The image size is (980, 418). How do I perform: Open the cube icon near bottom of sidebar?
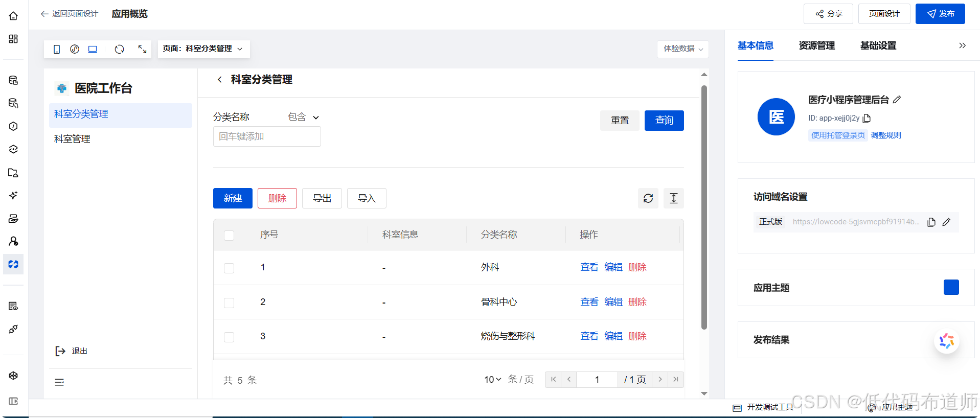point(13,376)
